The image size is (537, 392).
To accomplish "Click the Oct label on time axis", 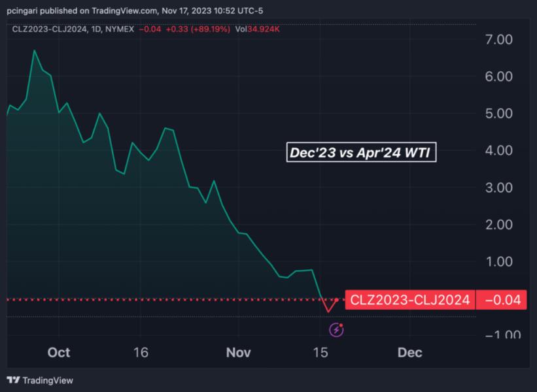I will (59, 353).
